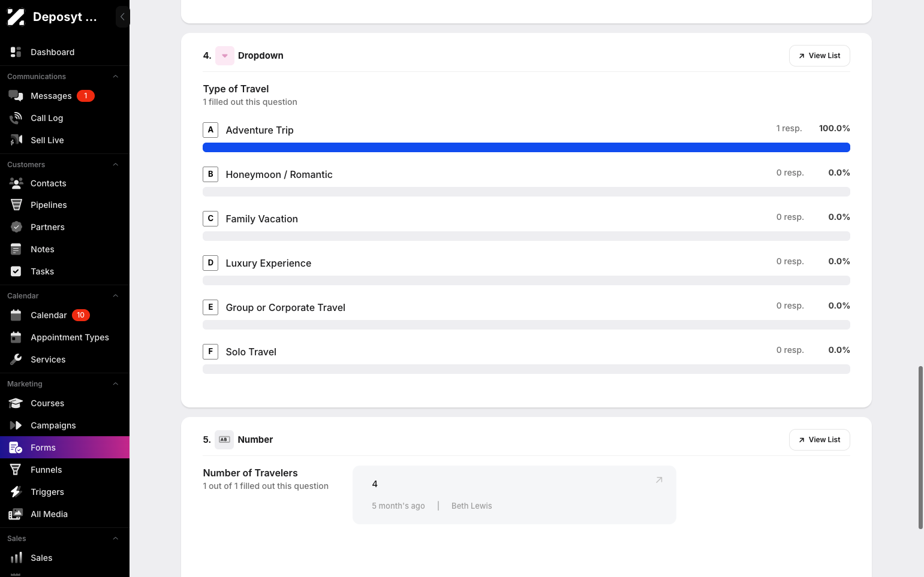Viewport: 924px width, 577px height.
Task: Click the All Media icon
Action: point(16,514)
